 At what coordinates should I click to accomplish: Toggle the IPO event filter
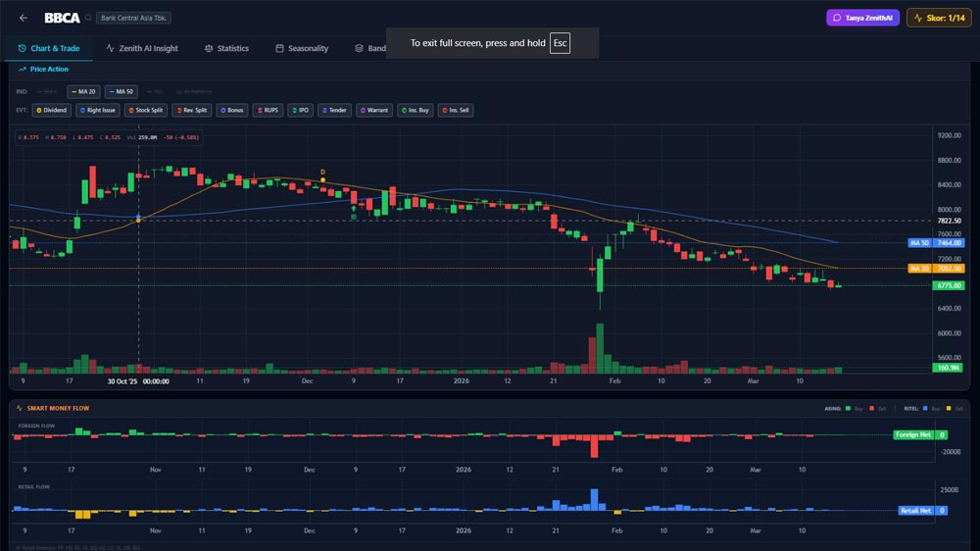click(x=300, y=110)
